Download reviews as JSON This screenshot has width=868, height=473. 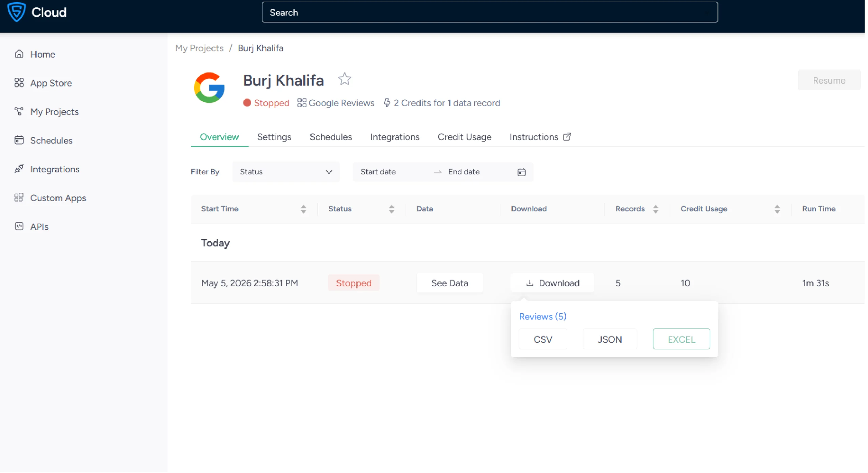click(x=609, y=339)
